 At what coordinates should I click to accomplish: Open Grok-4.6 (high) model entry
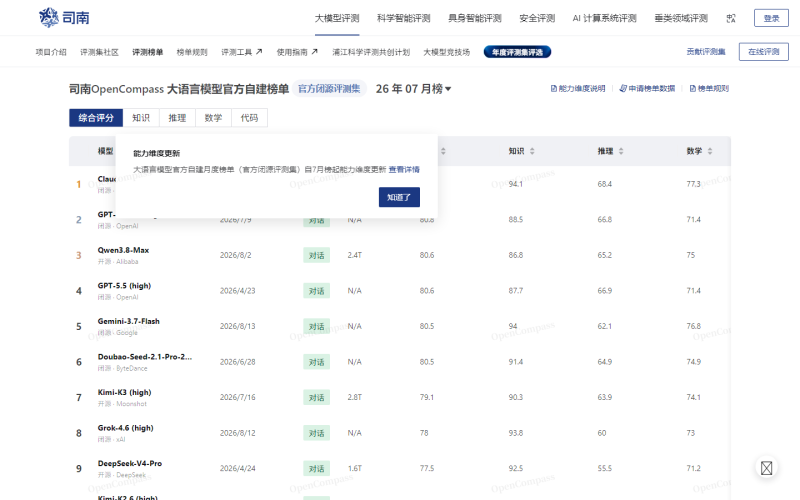126,428
